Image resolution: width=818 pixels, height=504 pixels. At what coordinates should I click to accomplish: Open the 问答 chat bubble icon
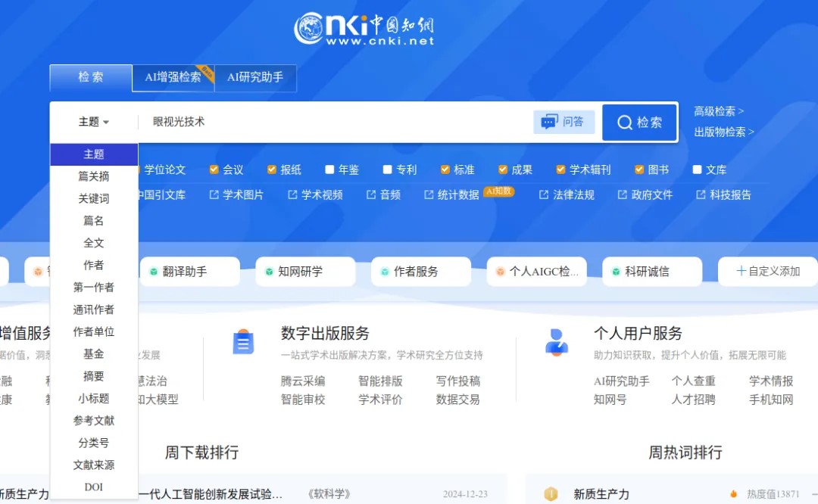[550, 122]
